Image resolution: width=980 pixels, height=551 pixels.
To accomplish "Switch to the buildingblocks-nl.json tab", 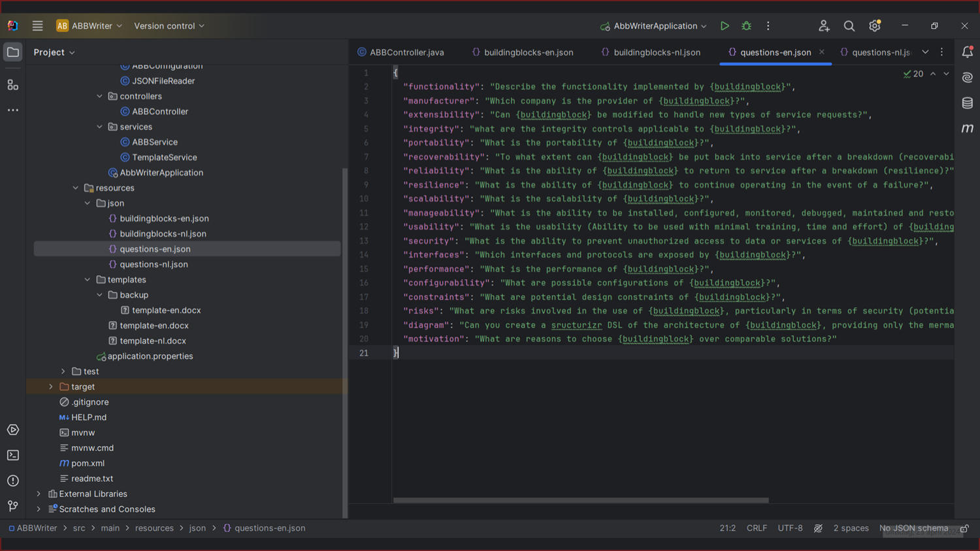I will 657,52.
